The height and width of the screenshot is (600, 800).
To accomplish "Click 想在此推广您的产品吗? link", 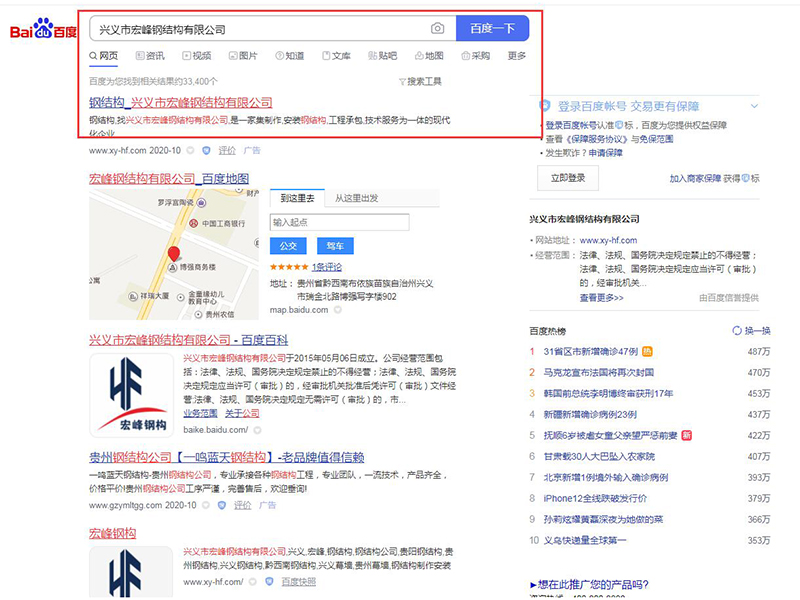I will (x=589, y=585).
